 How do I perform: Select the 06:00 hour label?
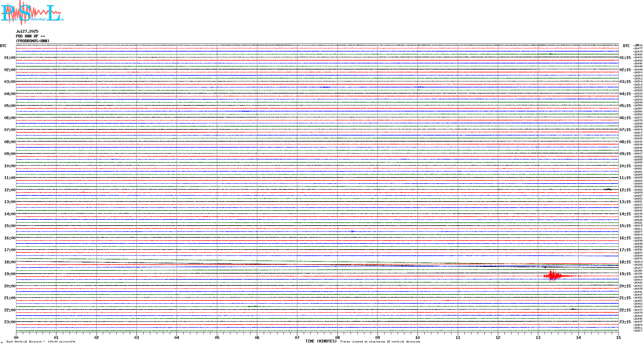click(x=10, y=118)
